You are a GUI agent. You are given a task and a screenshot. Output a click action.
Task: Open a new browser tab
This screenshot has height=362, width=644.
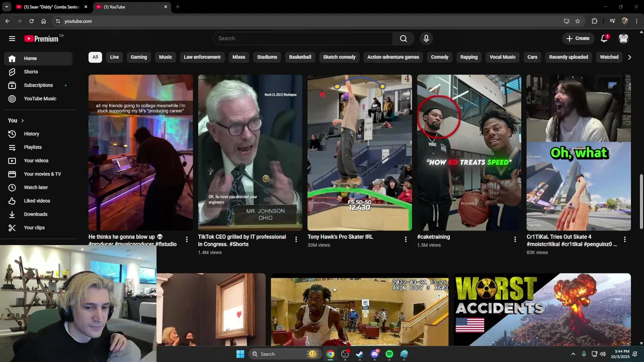tap(178, 7)
